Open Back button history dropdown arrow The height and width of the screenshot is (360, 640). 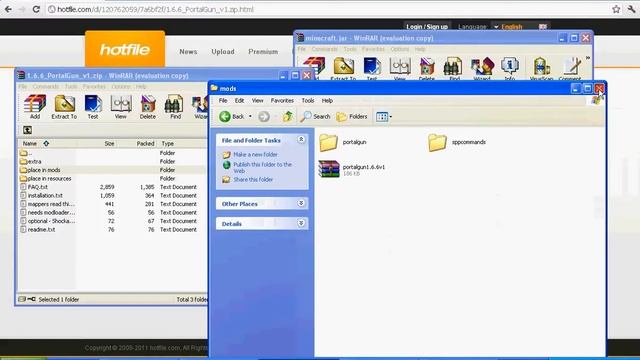(x=250, y=117)
